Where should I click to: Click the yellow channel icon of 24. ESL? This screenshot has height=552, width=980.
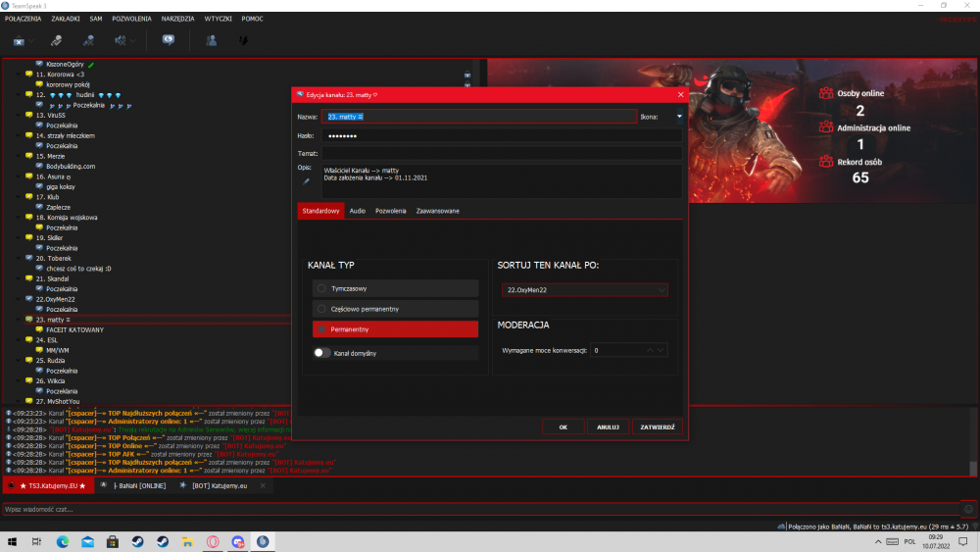pos(28,340)
